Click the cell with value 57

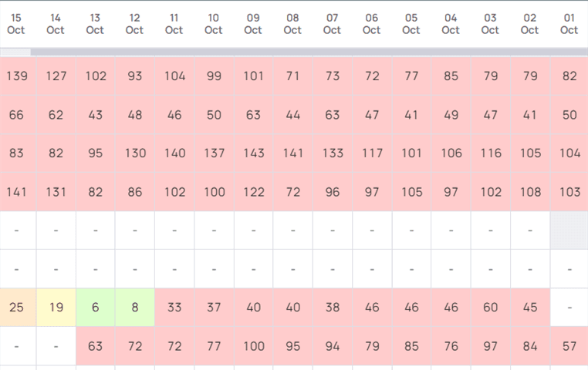(x=569, y=346)
